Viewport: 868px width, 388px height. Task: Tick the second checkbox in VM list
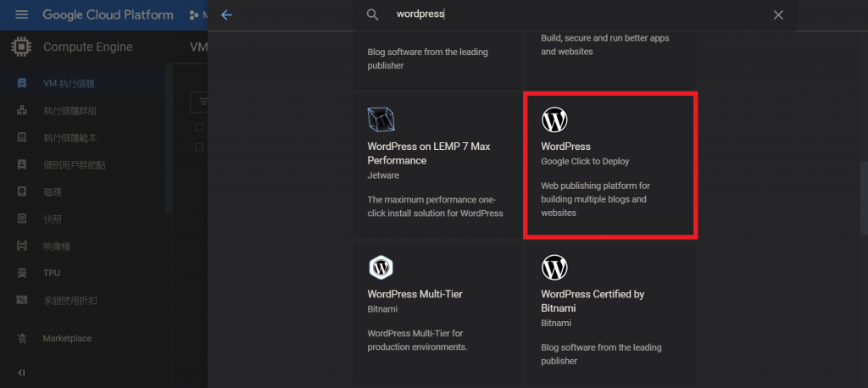tap(199, 147)
